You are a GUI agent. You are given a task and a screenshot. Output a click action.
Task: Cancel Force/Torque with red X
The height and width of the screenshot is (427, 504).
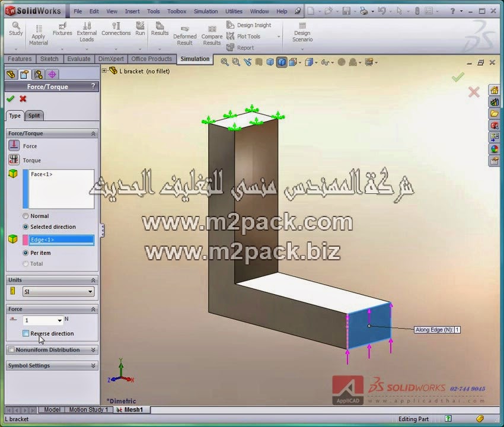point(23,98)
